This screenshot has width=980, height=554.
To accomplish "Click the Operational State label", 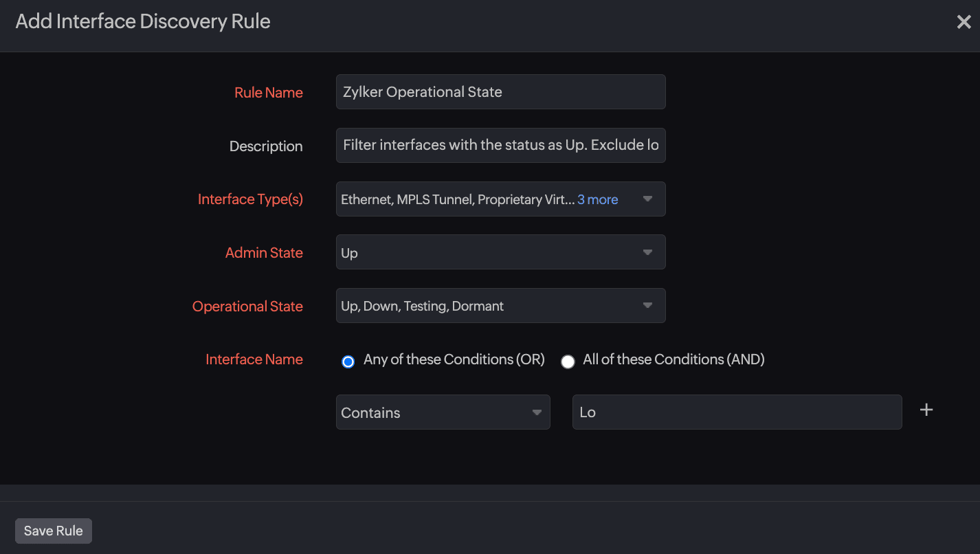I will click(247, 307).
